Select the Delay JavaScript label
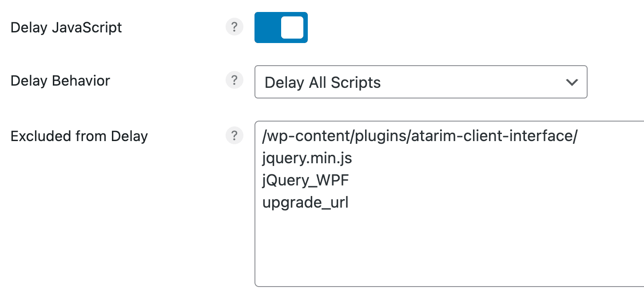The image size is (644, 299). coord(66,27)
